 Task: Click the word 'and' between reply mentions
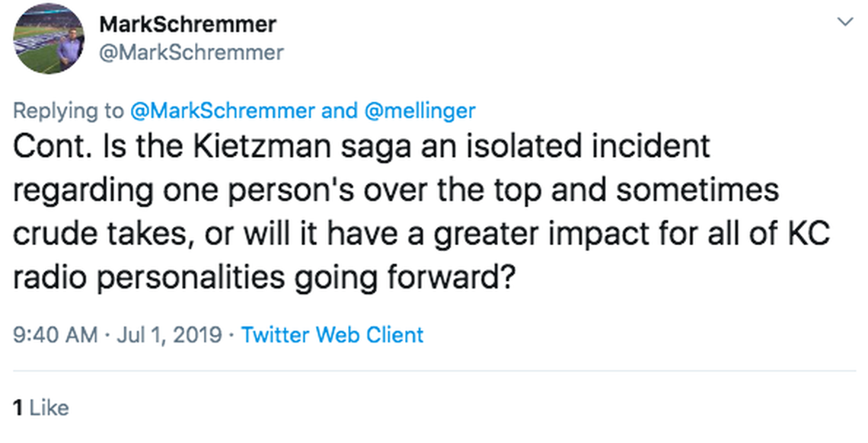pos(338,110)
